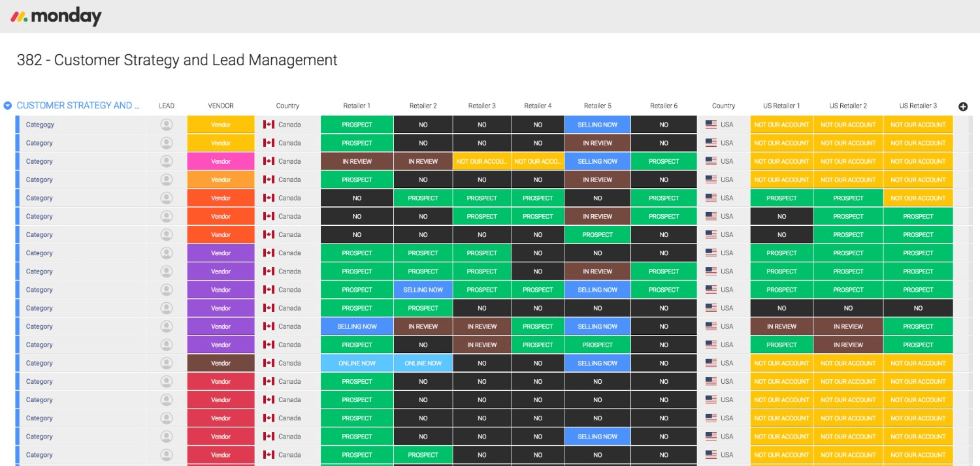This screenshot has width=980, height=466.
Task: Click the brown Vendor cell
Action: [221, 363]
